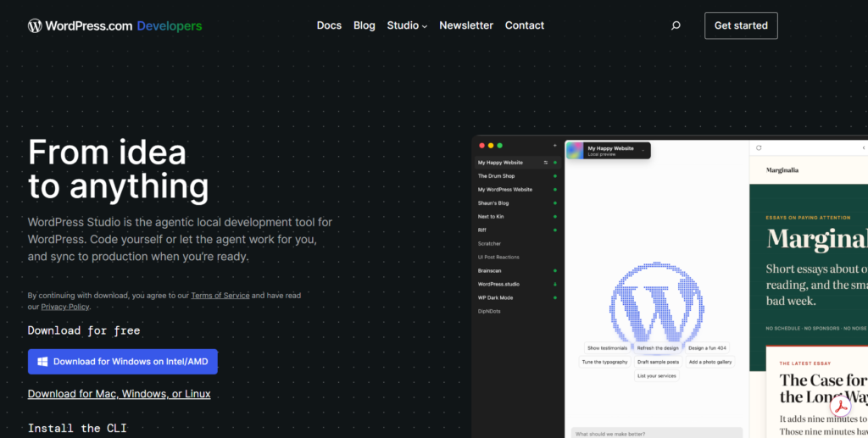The image size is (868, 438).
Task: Click the back chevron in the preview toolbar
Action: tap(864, 147)
